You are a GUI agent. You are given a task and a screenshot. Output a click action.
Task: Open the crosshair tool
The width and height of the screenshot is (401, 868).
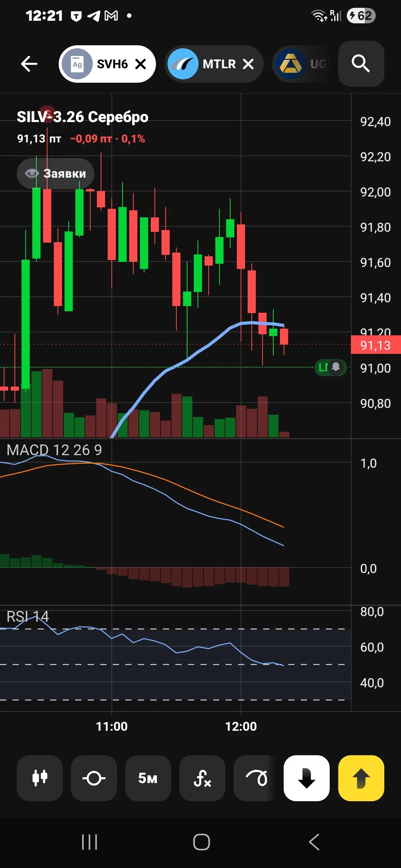[94, 778]
